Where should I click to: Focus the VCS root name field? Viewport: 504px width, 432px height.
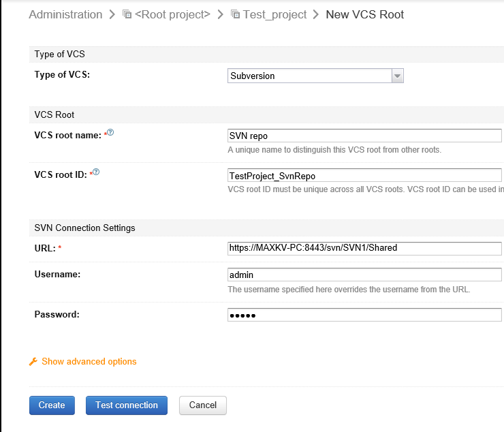(x=364, y=136)
